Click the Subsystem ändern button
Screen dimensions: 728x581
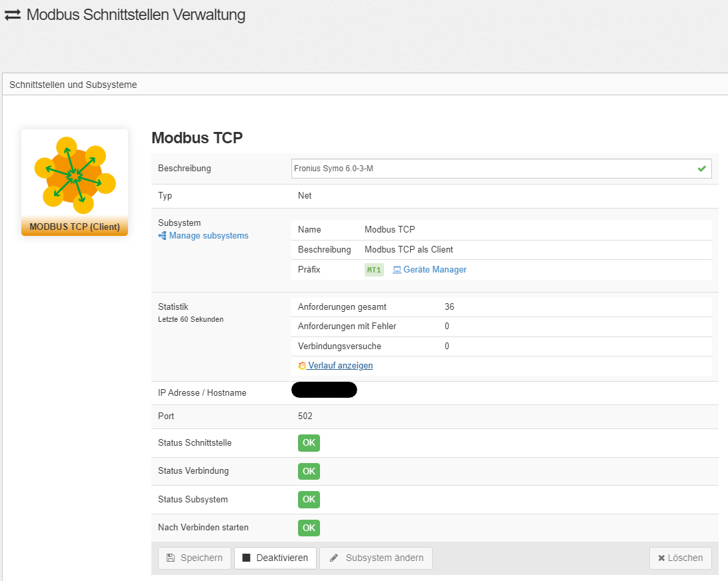click(x=376, y=558)
